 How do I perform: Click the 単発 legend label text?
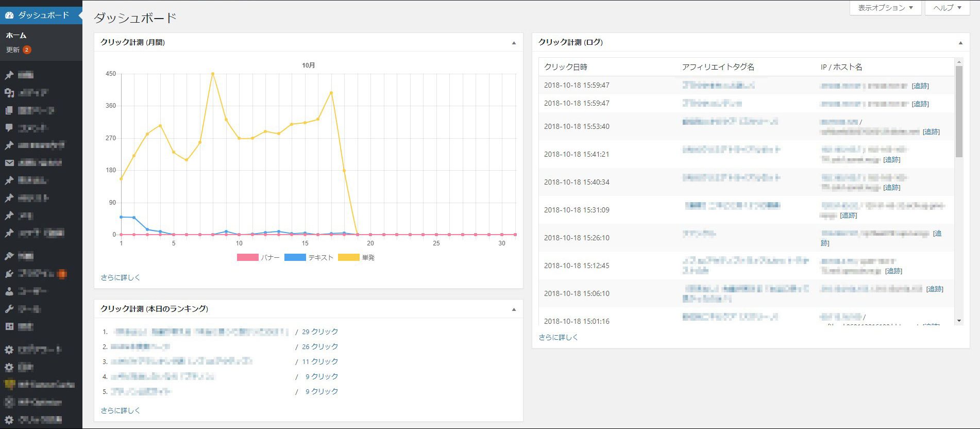click(x=368, y=257)
